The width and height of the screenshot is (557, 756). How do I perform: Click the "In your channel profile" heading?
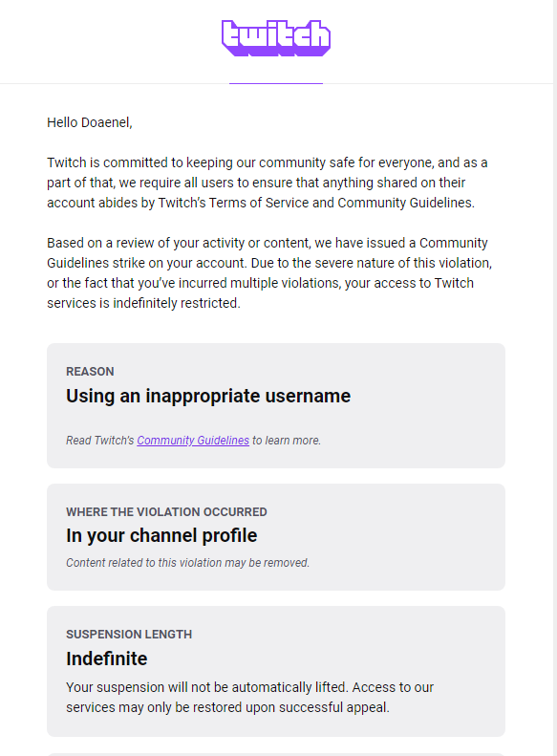pyautogui.click(x=161, y=535)
